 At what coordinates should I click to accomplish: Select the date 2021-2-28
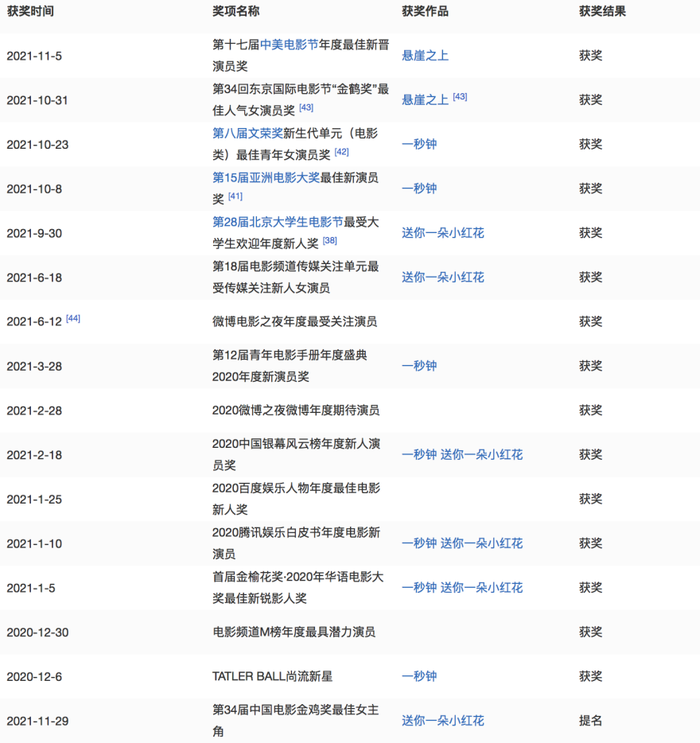tap(34, 410)
